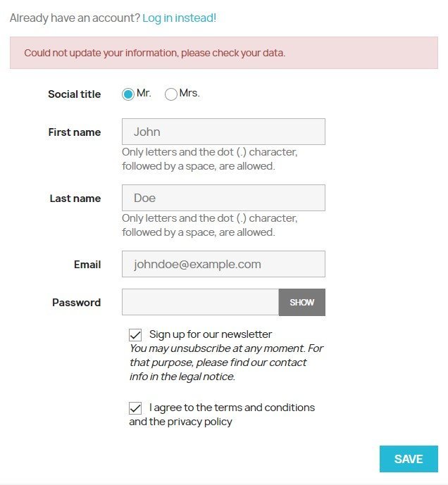Uncheck the newsletter sign-up checkbox
This screenshot has width=448, height=485.
(x=135, y=334)
